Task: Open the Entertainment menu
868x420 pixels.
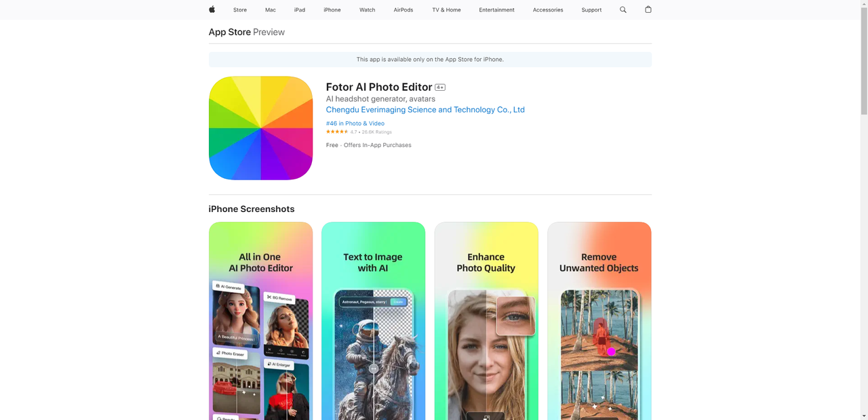Action: (496, 10)
